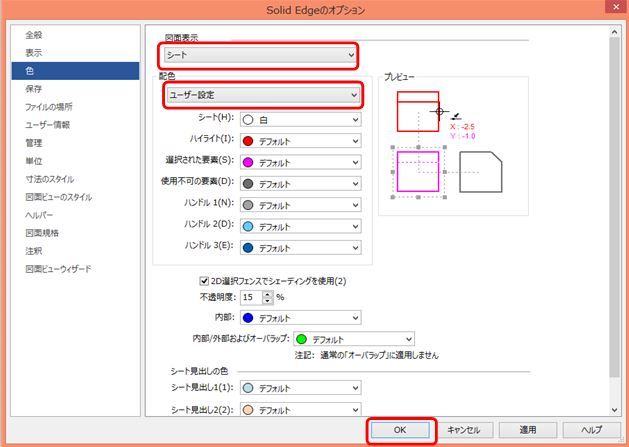Screen dimensions: 629x447
Task: Click the 不透明度 value field
Action: pos(251,297)
